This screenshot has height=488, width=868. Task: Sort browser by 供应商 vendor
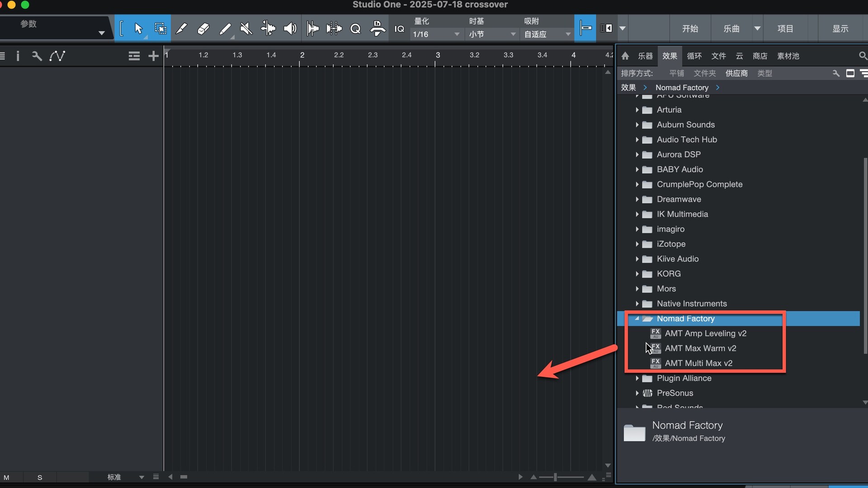[x=736, y=73]
